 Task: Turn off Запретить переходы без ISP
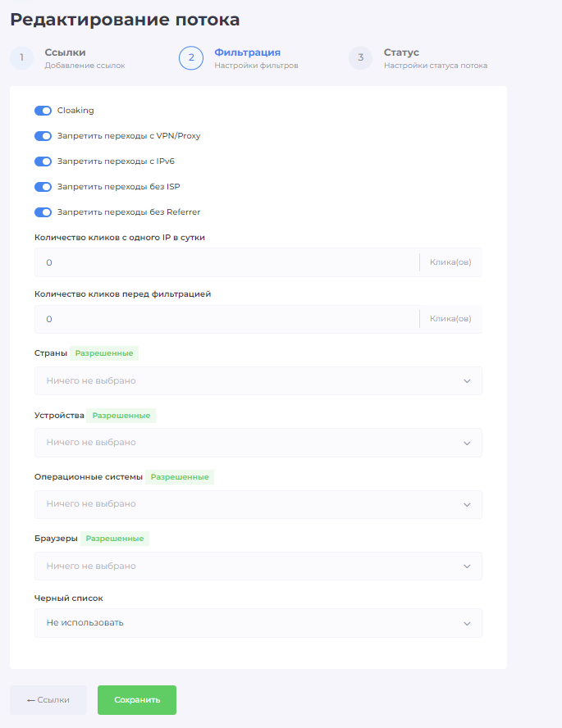(43, 187)
